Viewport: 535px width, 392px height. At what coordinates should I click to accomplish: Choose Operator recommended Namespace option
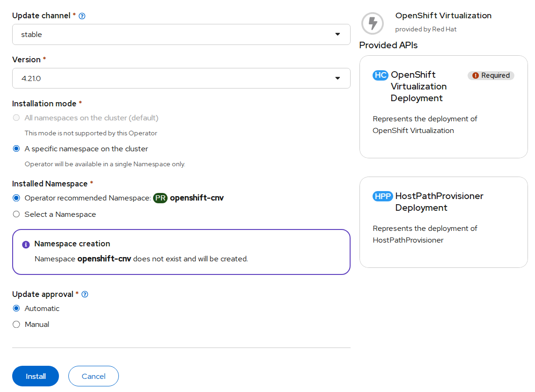pyautogui.click(x=16, y=198)
